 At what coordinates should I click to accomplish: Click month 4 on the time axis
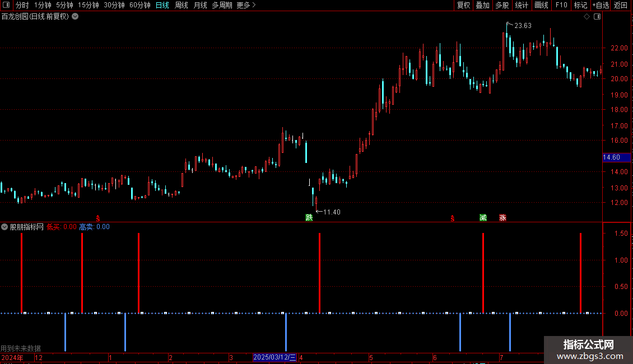coord(301,357)
